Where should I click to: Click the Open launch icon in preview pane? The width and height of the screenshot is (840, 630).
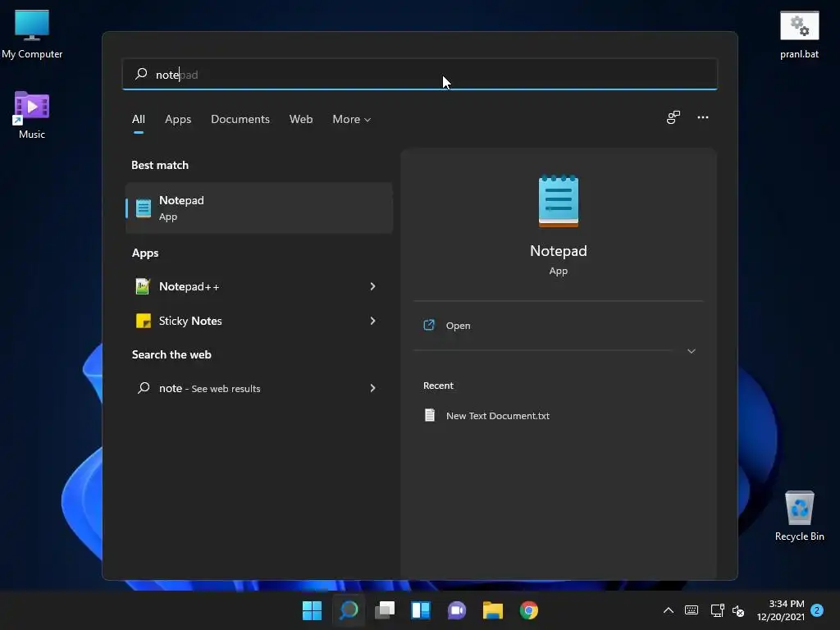pos(429,325)
